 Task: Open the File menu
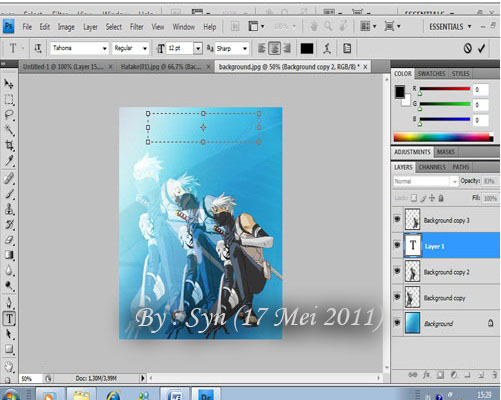click(x=27, y=27)
